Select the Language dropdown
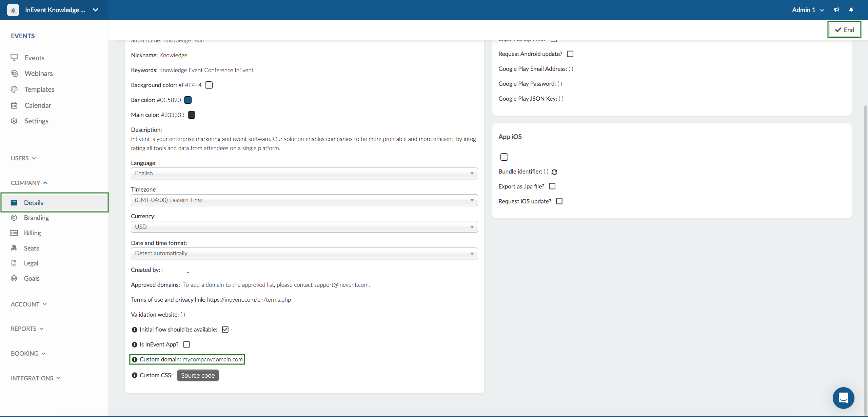Screen dimensions: 868x417 [304, 173]
